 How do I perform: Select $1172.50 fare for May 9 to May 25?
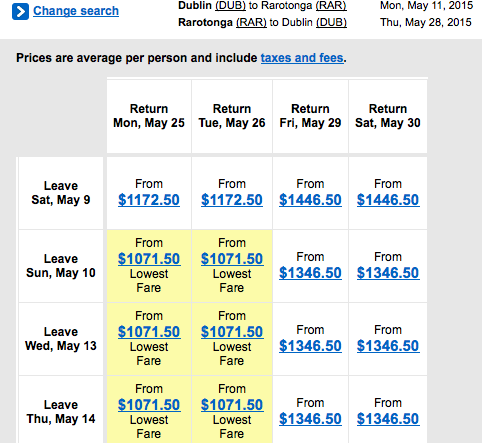coord(149,200)
